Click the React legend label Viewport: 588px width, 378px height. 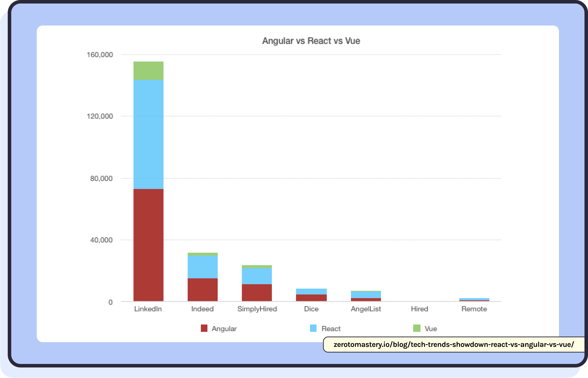pos(331,328)
